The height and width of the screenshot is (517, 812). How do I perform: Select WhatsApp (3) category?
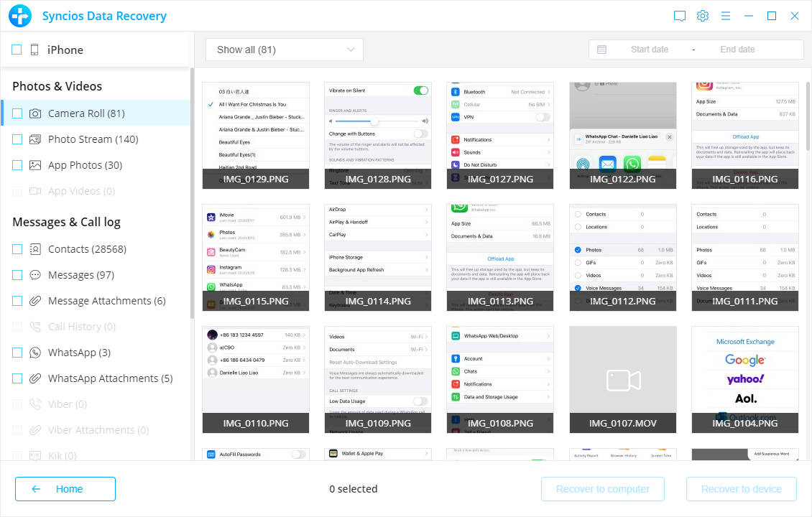96,353
